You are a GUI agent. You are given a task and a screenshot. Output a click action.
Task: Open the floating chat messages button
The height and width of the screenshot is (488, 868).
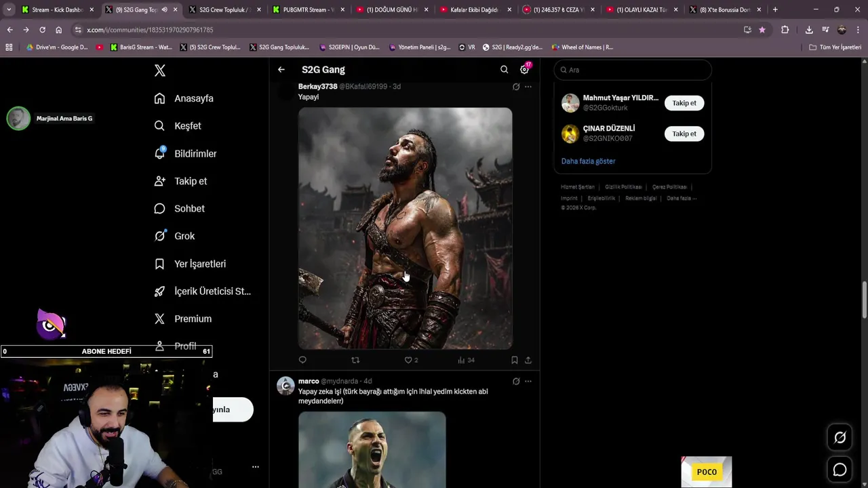[x=840, y=470]
